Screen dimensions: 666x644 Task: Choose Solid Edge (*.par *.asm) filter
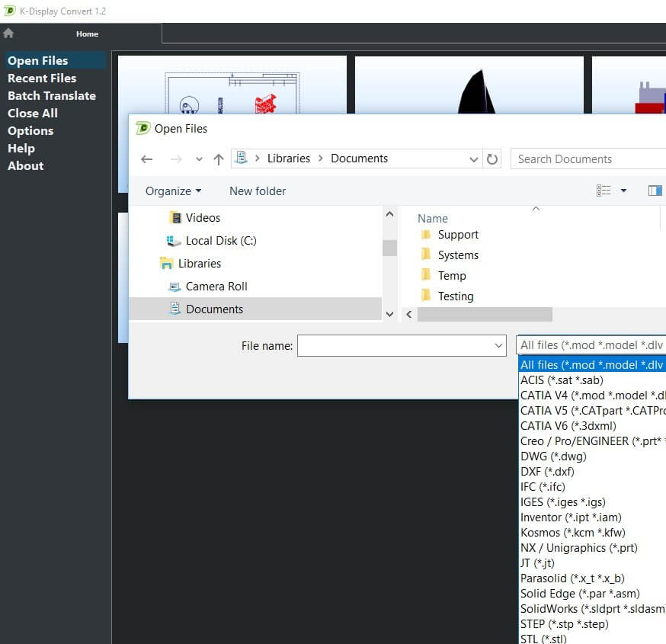tap(580, 594)
